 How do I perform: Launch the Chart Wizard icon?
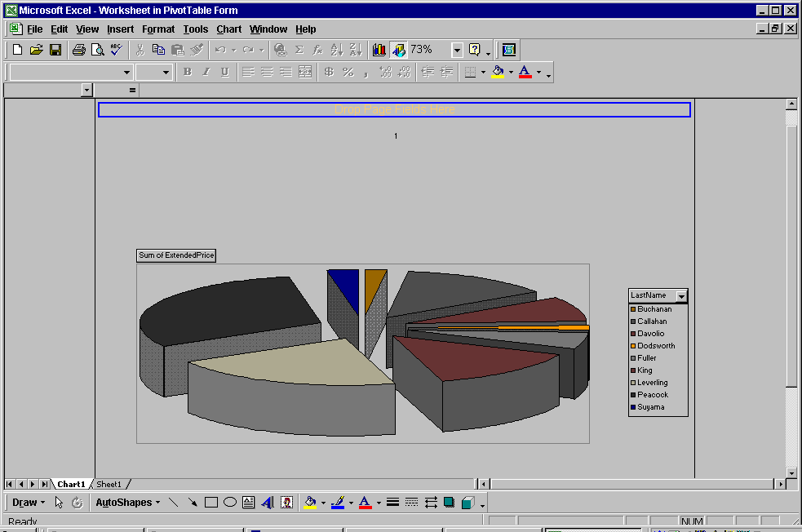coord(379,50)
